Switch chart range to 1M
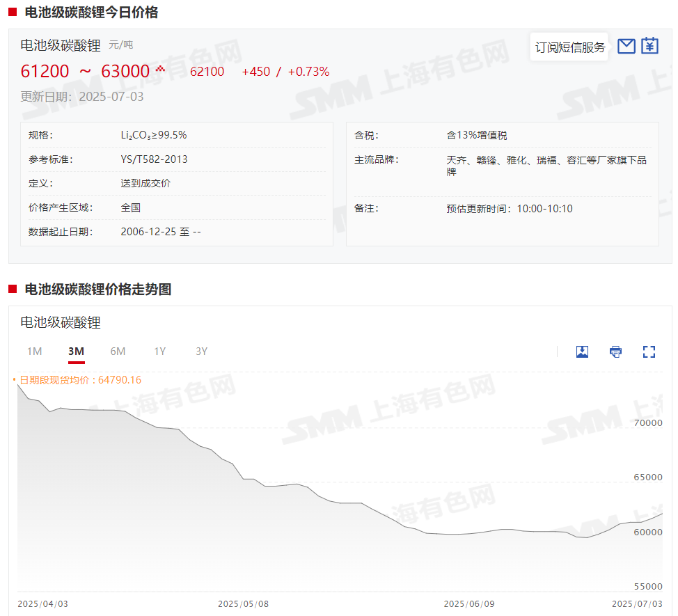 [x=35, y=352]
